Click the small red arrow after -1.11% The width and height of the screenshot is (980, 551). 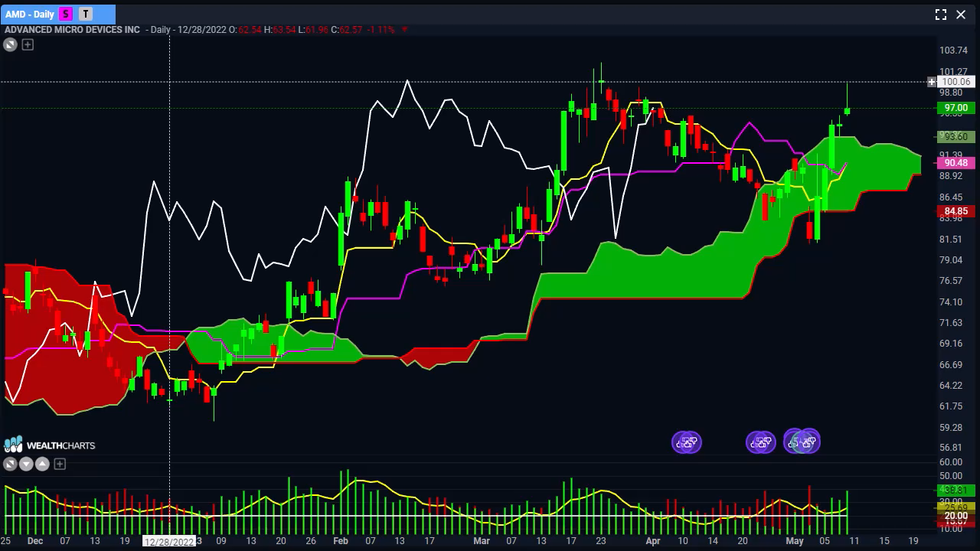click(404, 30)
